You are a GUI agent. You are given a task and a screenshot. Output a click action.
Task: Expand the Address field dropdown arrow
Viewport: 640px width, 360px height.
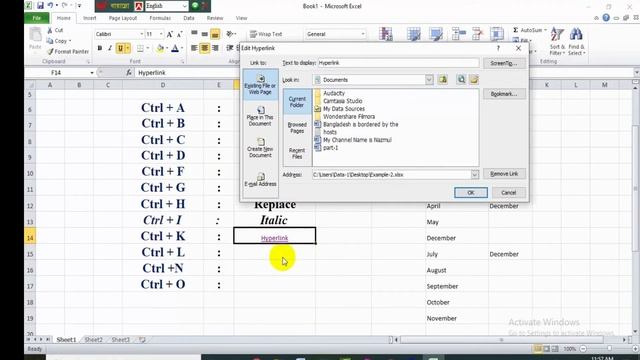[475, 175]
